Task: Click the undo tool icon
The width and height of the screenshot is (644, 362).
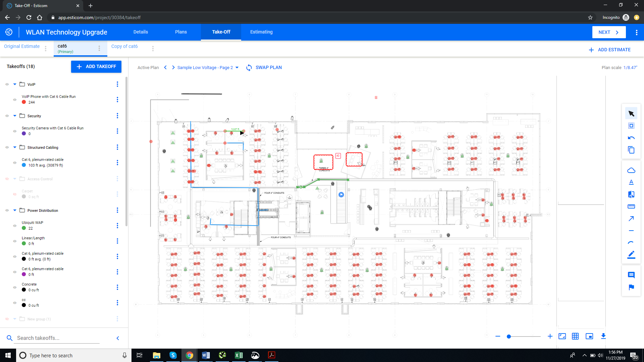Action: [631, 138]
